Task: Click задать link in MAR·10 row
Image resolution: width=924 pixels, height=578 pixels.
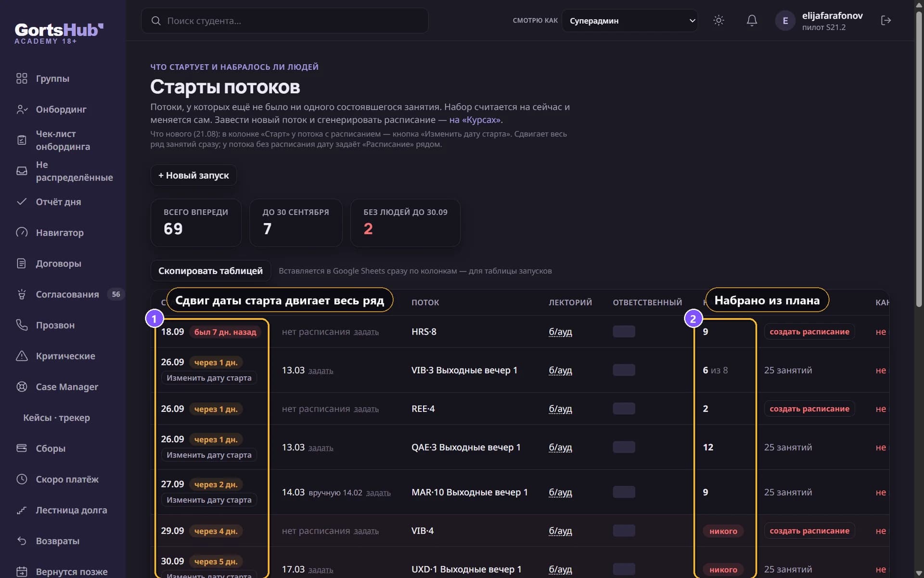Action: coord(378,493)
